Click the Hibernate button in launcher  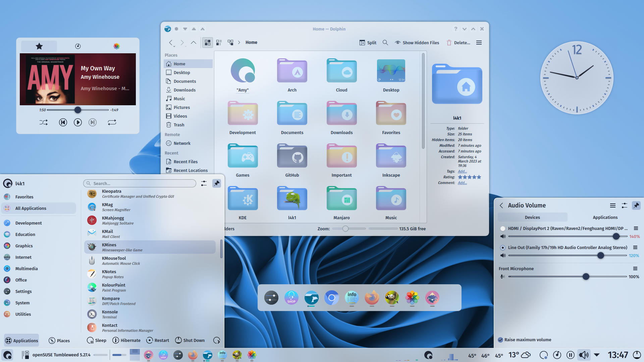point(126,340)
